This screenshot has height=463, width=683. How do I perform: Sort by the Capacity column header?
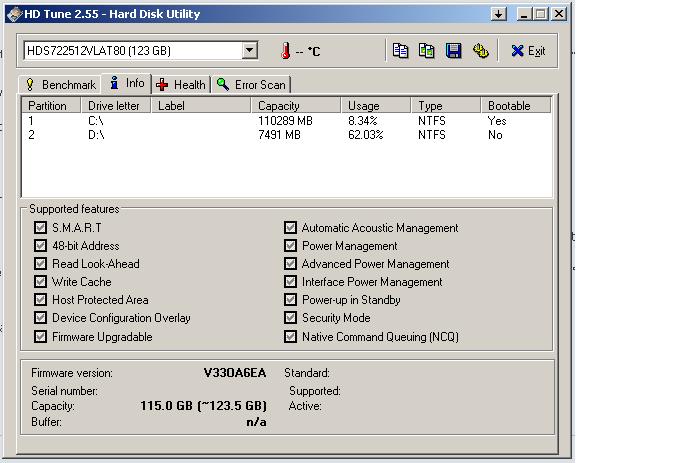pyautogui.click(x=296, y=106)
